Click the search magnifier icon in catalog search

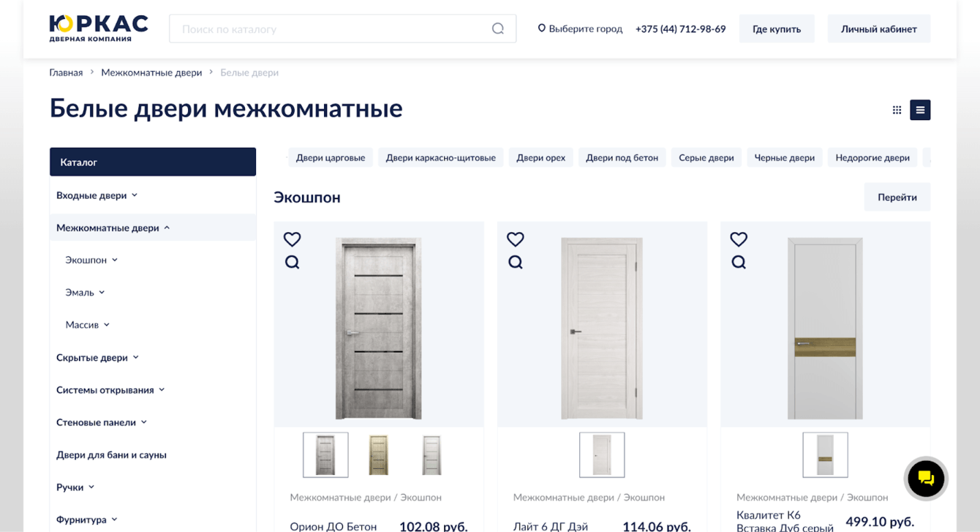point(498,29)
